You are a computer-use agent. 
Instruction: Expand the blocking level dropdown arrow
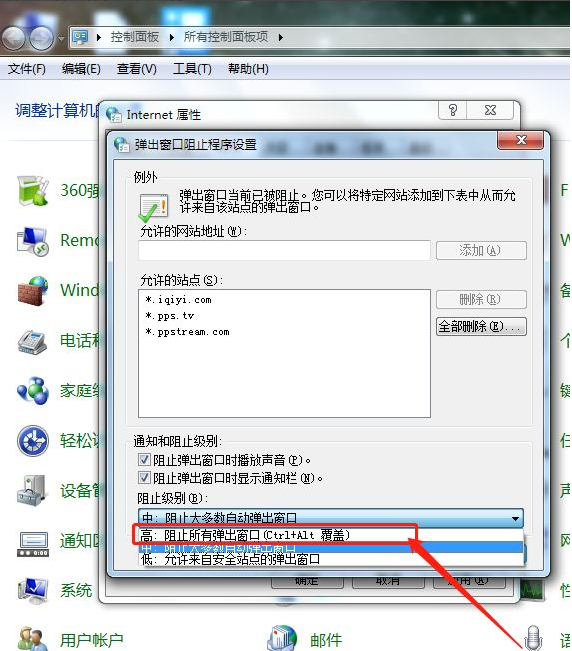[515, 518]
